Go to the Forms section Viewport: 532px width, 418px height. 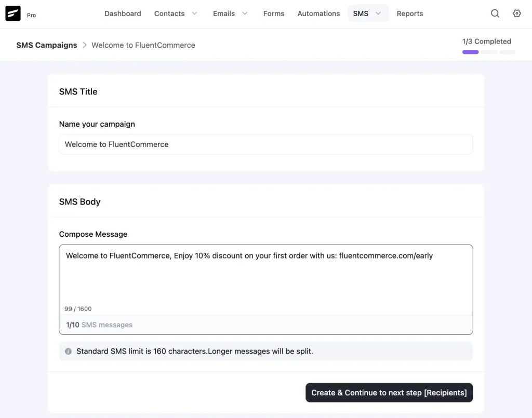(274, 14)
